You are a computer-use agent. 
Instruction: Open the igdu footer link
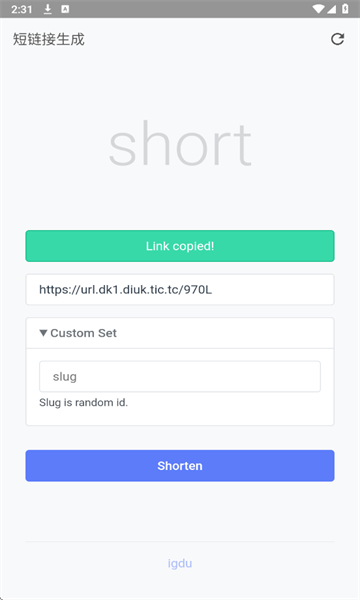coord(180,563)
